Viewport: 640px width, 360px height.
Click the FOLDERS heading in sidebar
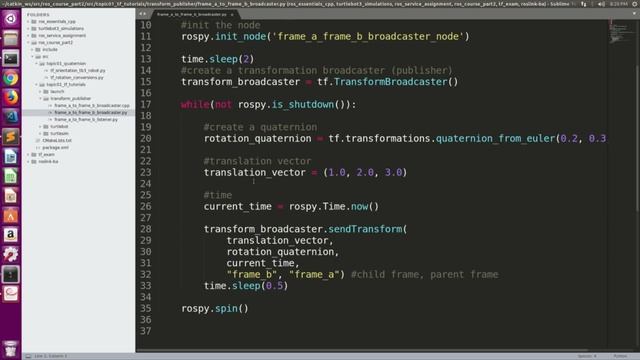(x=38, y=15)
